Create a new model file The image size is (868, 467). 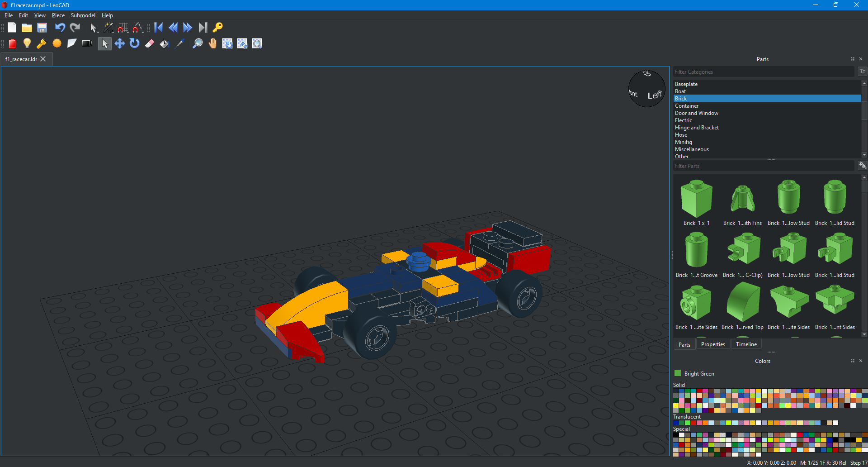pyautogui.click(x=12, y=28)
